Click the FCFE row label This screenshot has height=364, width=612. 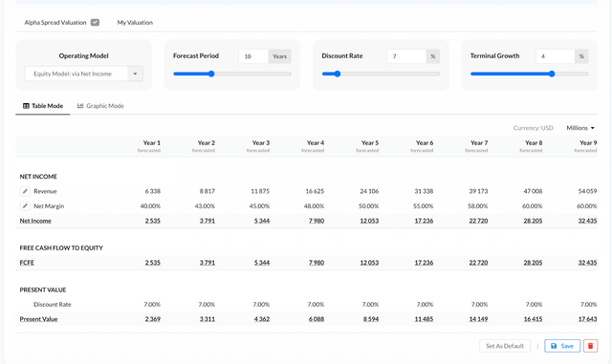point(27,263)
